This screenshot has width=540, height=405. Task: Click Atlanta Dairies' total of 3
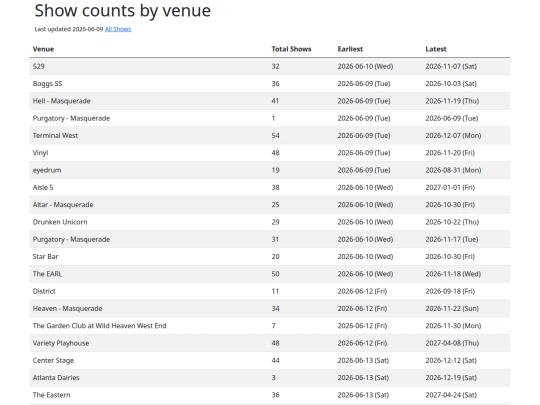pos(273,378)
